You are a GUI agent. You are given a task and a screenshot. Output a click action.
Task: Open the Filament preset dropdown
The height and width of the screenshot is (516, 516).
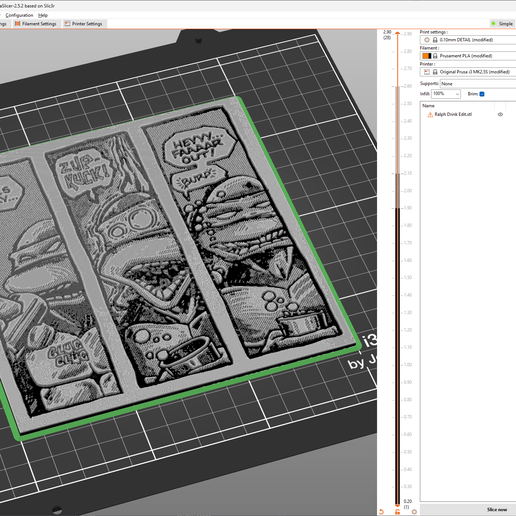pyautogui.click(x=468, y=56)
